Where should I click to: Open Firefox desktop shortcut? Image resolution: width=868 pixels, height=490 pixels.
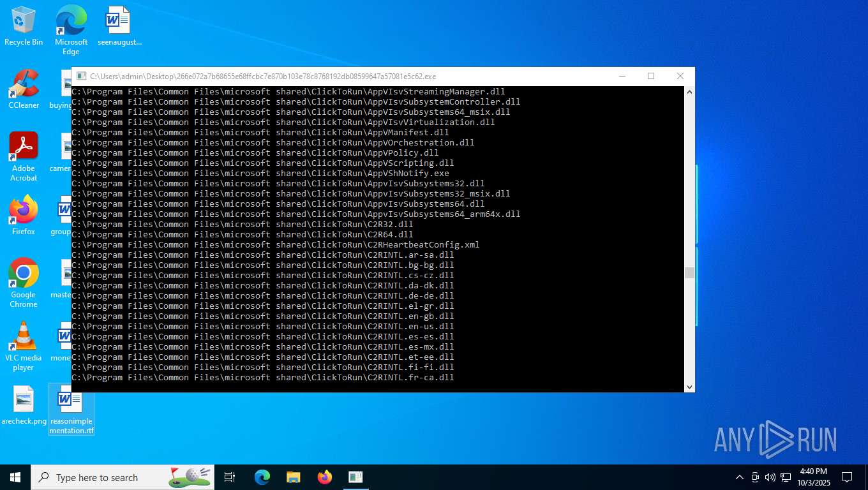(24, 216)
